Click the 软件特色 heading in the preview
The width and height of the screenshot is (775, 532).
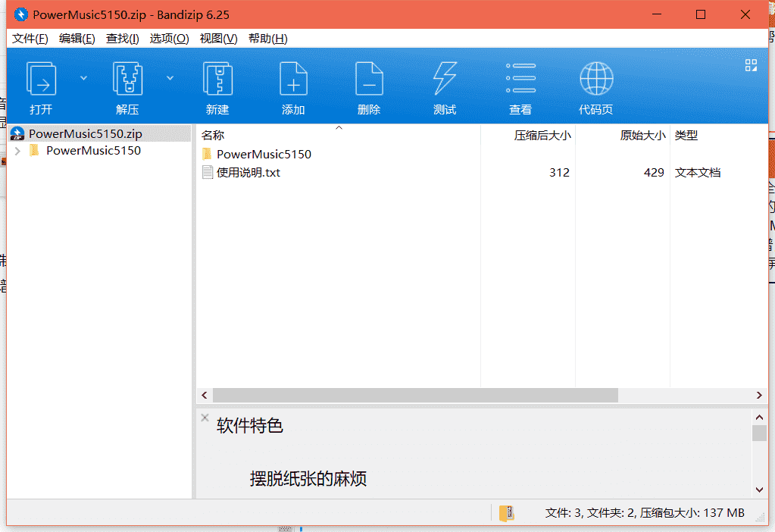(x=249, y=426)
